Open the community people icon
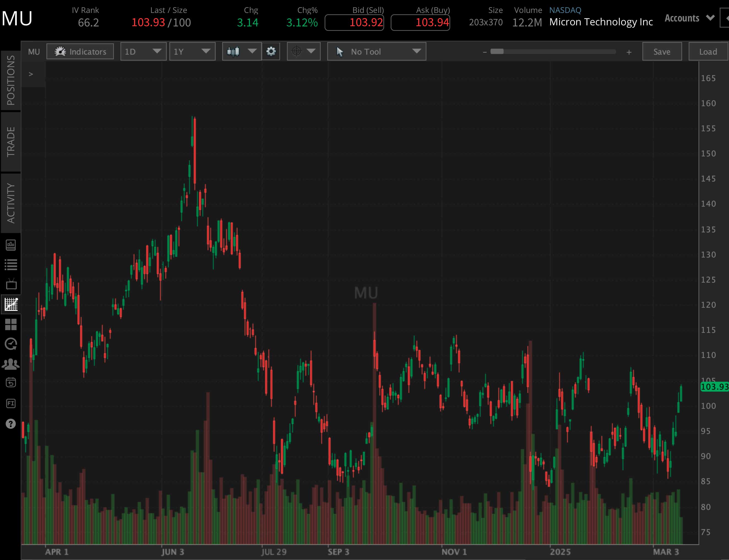The height and width of the screenshot is (560, 729). (x=11, y=364)
